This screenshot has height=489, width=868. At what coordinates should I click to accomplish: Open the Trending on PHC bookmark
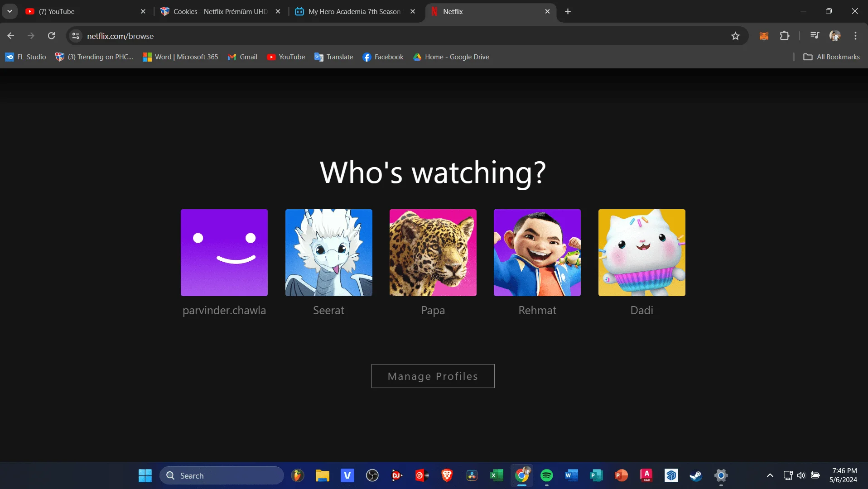pos(94,57)
